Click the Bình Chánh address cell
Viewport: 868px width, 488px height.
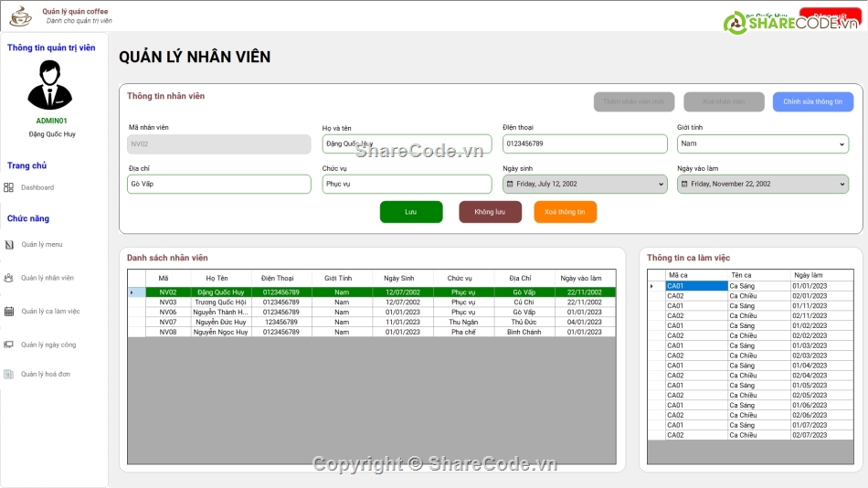(x=524, y=333)
